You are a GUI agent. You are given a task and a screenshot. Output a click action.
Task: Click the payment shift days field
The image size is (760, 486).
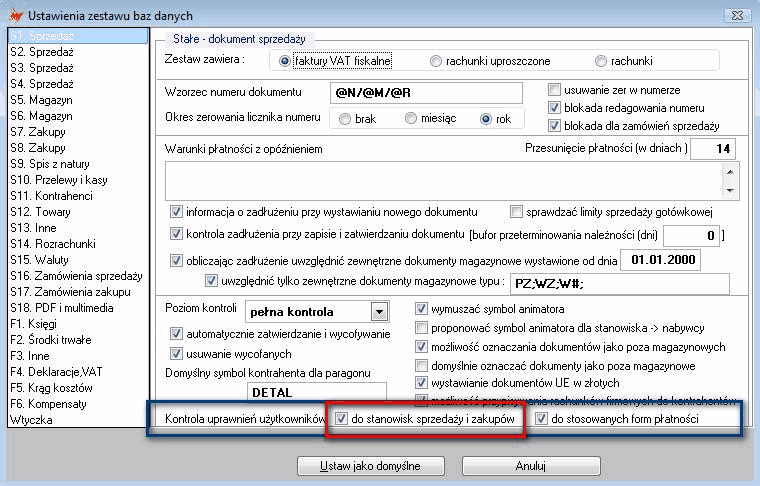(712, 149)
